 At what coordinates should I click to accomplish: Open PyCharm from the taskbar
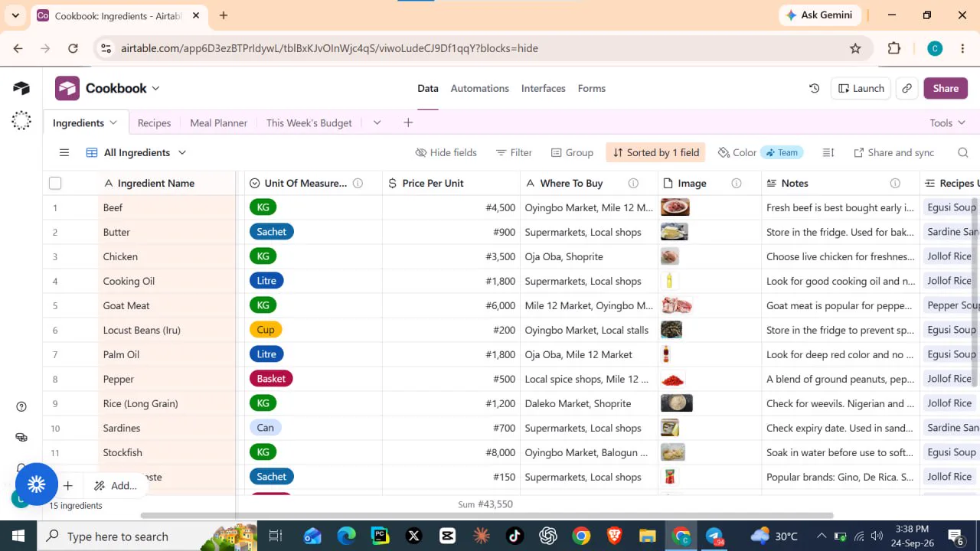(381, 536)
